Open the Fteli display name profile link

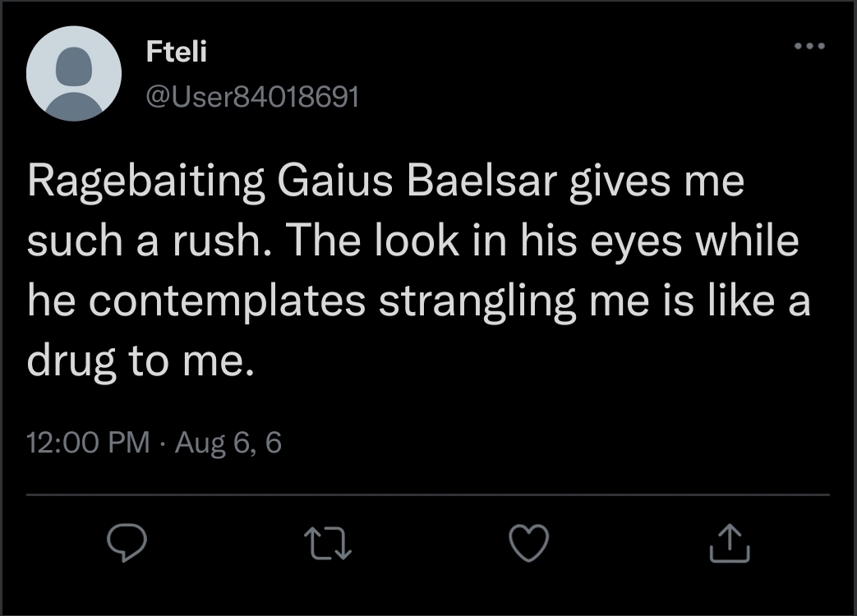point(177,52)
